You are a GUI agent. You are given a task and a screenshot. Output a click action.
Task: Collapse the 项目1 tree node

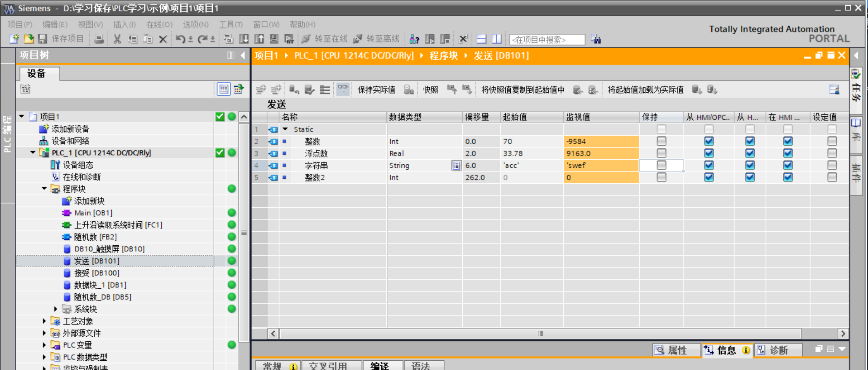pyautogui.click(x=21, y=116)
